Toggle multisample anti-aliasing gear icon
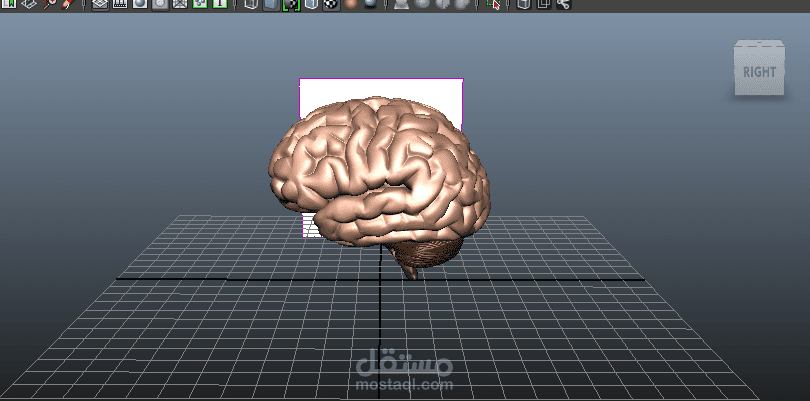Image resolution: width=810 pixels, height=401 pixels. pos(443,4)
